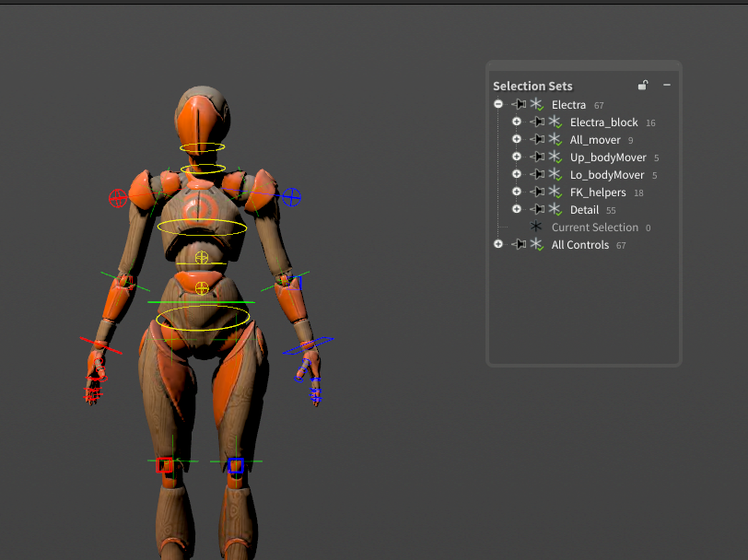Toggle the Electra_block asterisk checkmark

click(555, 122)
